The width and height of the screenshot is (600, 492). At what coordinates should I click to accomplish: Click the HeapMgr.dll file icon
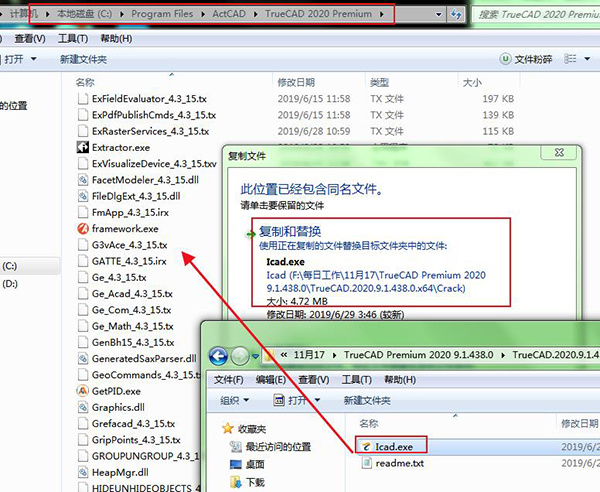tap(83, 472)
